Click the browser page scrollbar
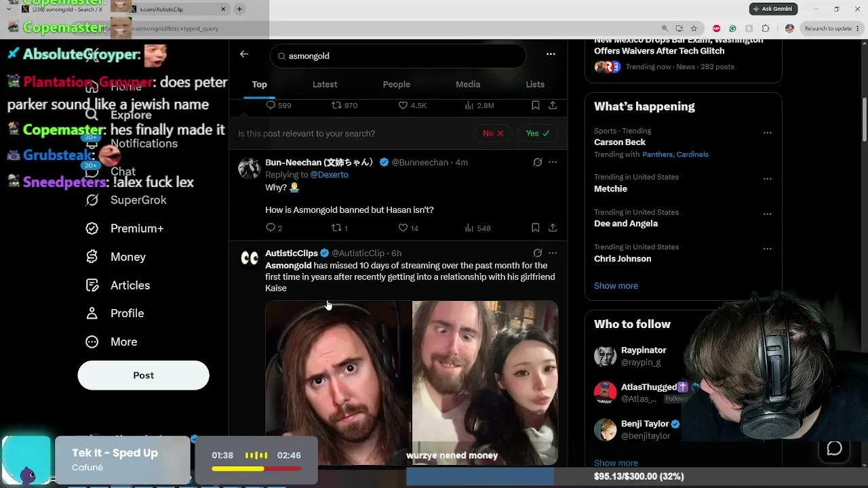868x488 pixels. 865,119
